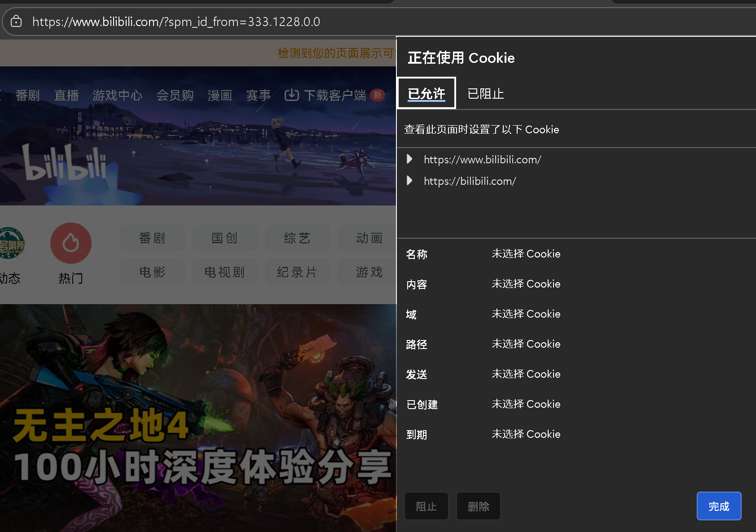
Task: Click the 完成 button
Action: (x=719, y=506)
